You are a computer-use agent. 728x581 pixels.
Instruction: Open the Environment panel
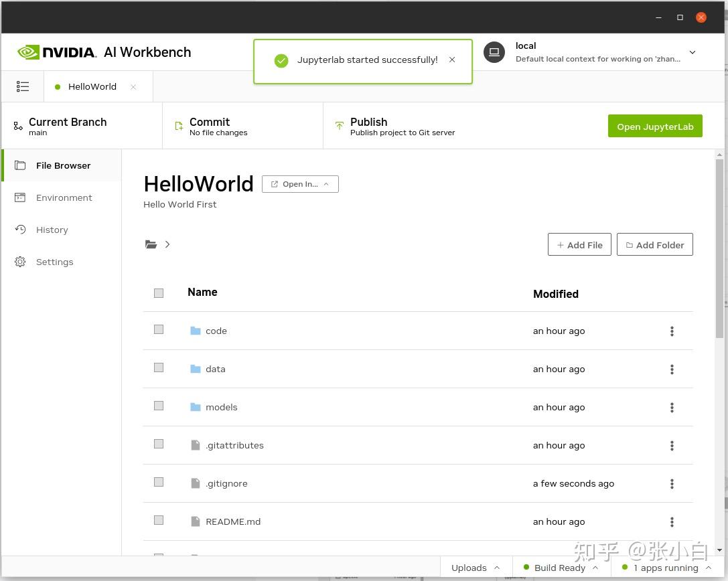[x=64, y=197]
